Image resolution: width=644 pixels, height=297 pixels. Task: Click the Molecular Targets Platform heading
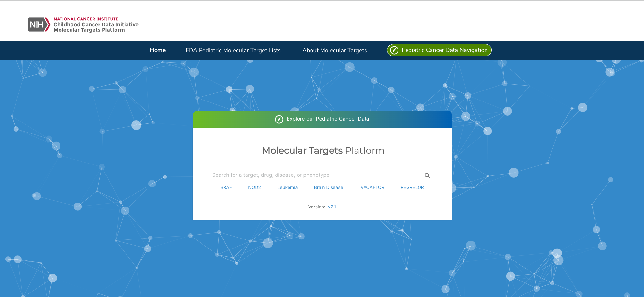tap(322, 150)
